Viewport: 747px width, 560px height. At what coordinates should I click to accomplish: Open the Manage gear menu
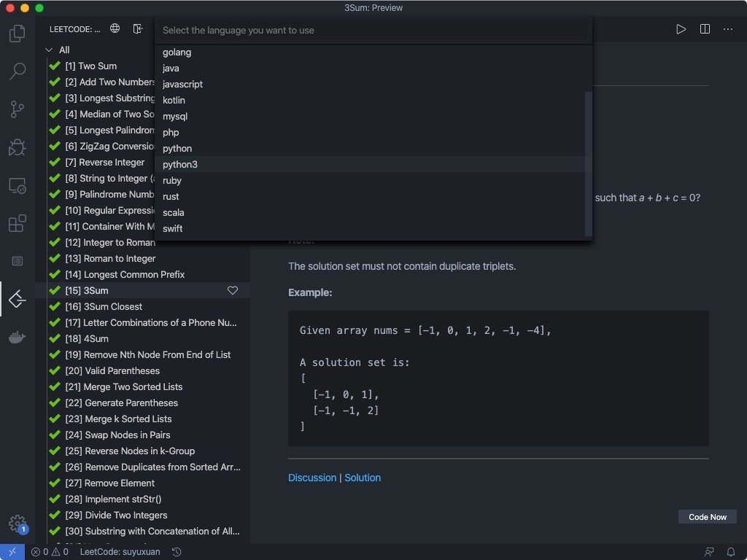pos(17,523)
